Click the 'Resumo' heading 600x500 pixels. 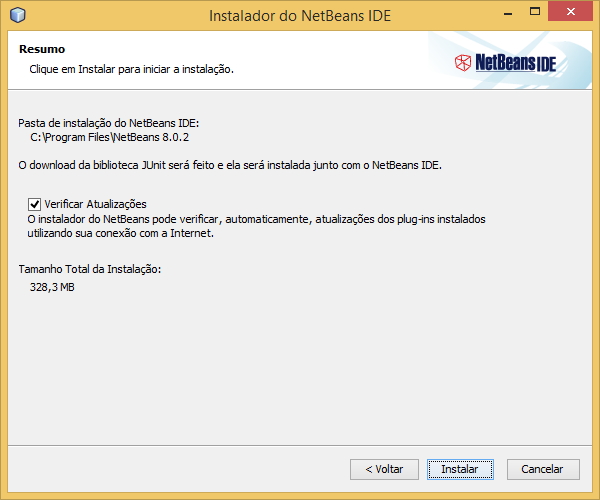click(x=42, y=49)
